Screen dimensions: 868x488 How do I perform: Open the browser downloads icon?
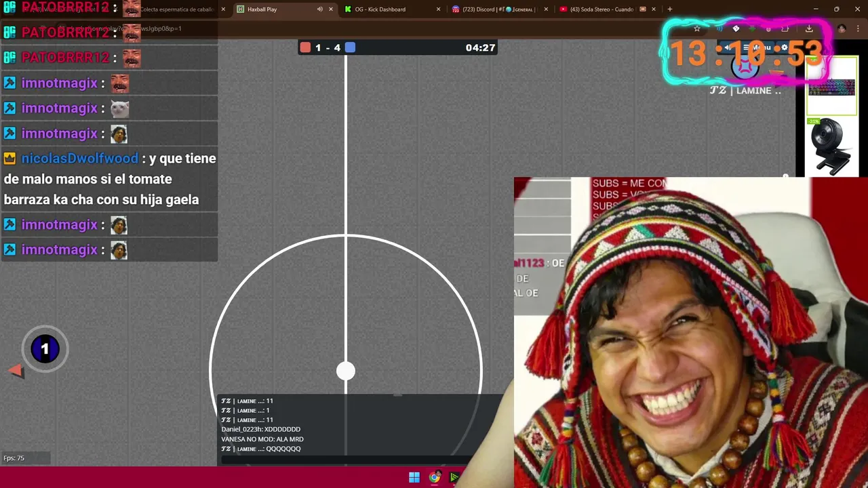809,28
